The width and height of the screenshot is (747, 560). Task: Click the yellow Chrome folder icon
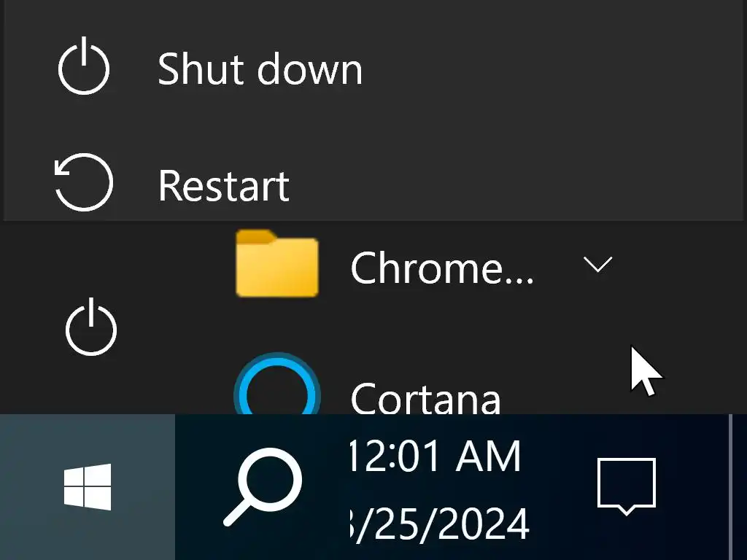point(277,264)
